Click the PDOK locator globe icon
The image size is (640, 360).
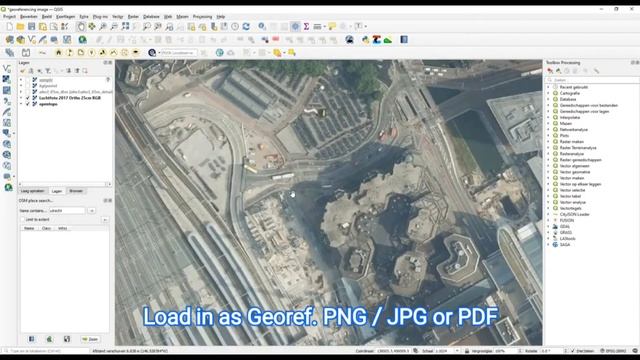click(152, 53)
